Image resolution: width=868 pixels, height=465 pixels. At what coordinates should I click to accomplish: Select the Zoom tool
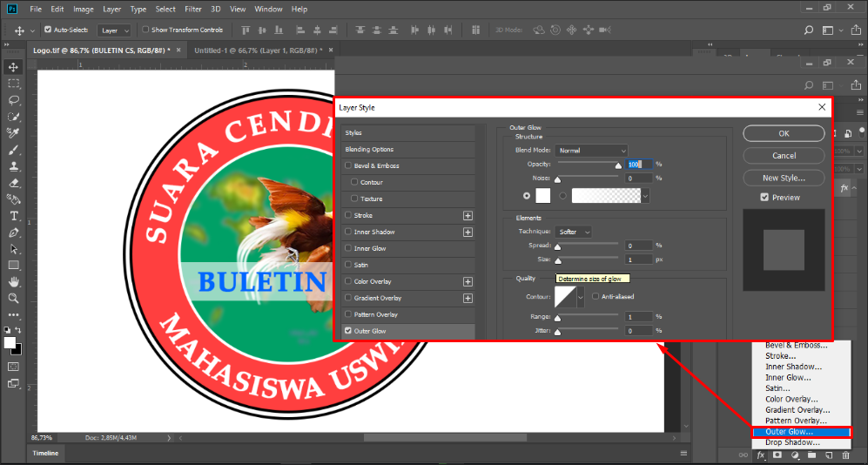point(13,299)
